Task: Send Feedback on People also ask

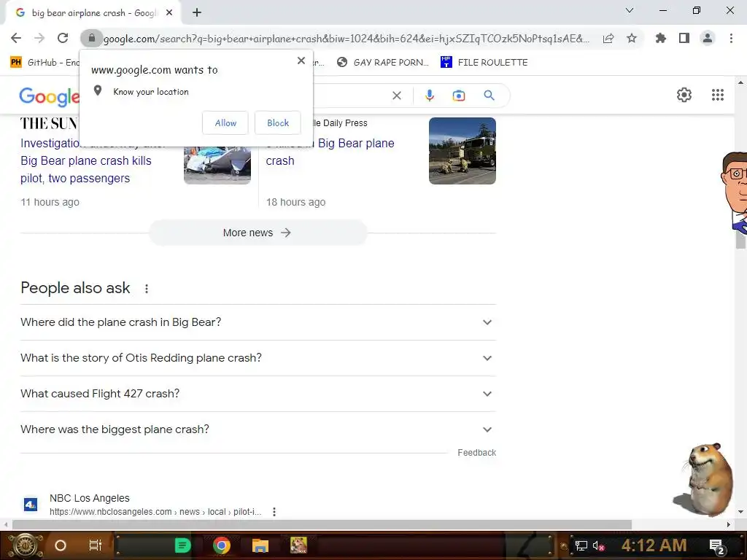Action: point(477,453)
